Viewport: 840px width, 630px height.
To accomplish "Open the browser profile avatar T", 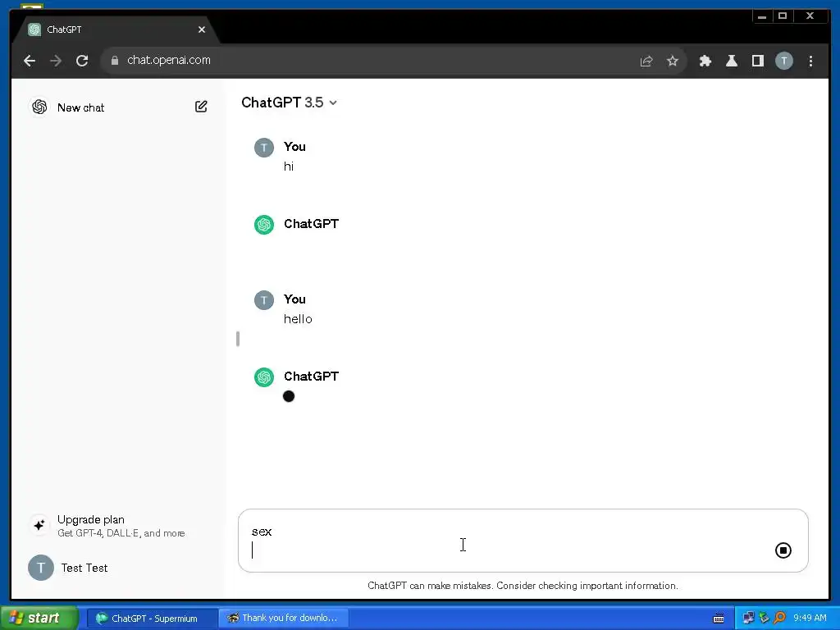I will [783, 61].
